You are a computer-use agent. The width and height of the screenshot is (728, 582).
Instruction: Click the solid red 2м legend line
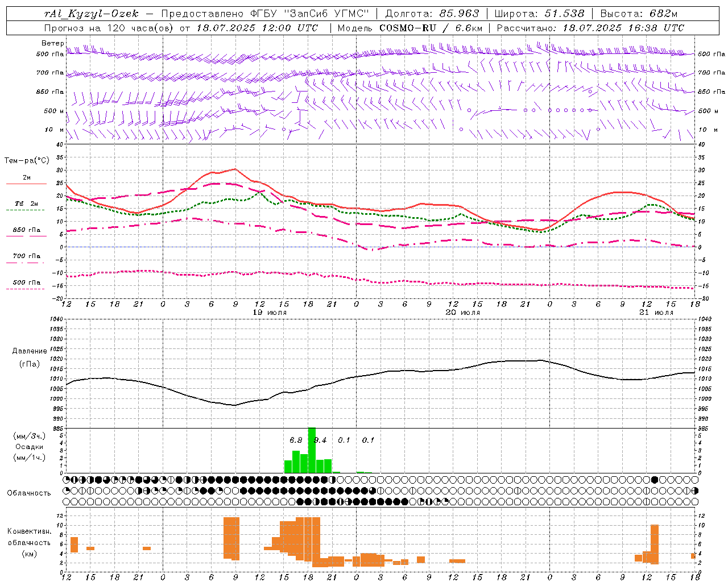[x=26, y=184]
